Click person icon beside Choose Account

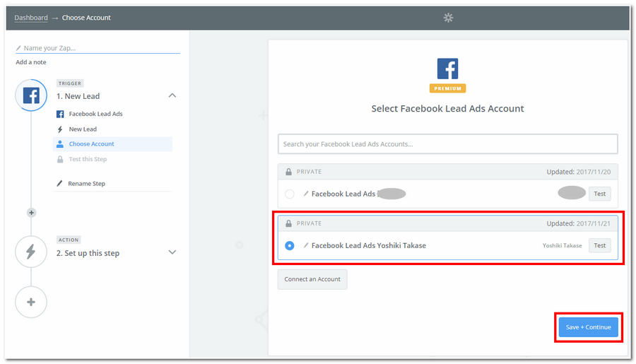coord(60,144)
